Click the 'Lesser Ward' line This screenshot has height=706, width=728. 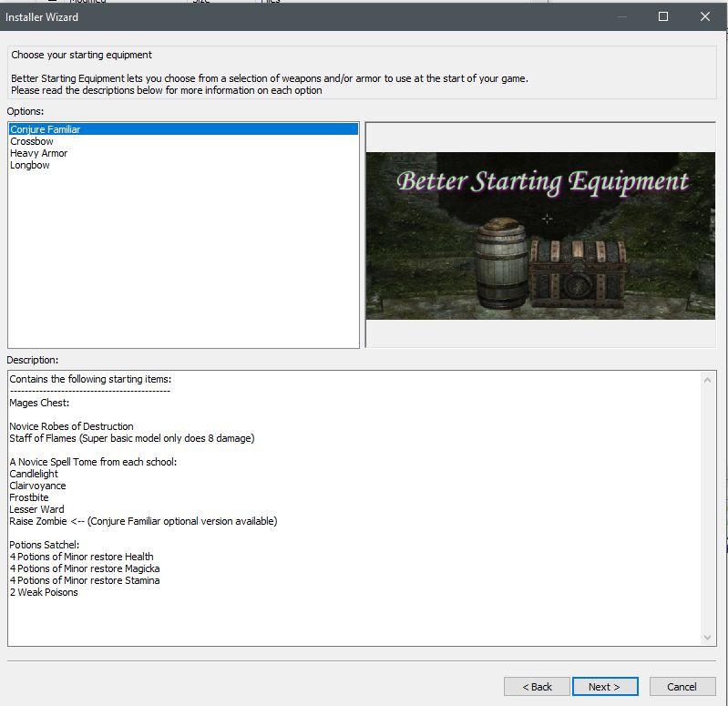(36, 509)
